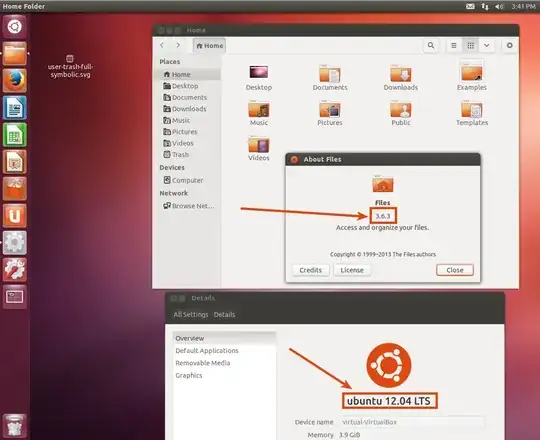This screenshot has width=540, height=440.
Task: Open workspace switcher launcher icon
Action: [x=14, y=296]
